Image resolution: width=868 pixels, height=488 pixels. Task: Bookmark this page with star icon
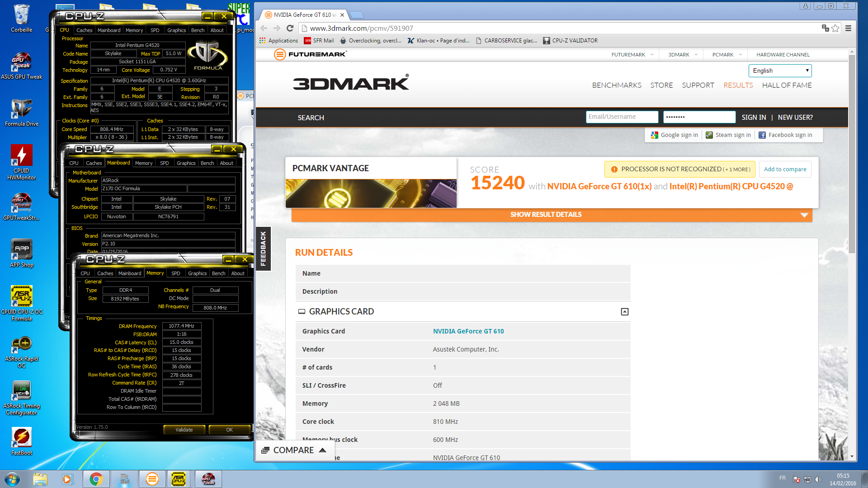[x=835, y=28]
